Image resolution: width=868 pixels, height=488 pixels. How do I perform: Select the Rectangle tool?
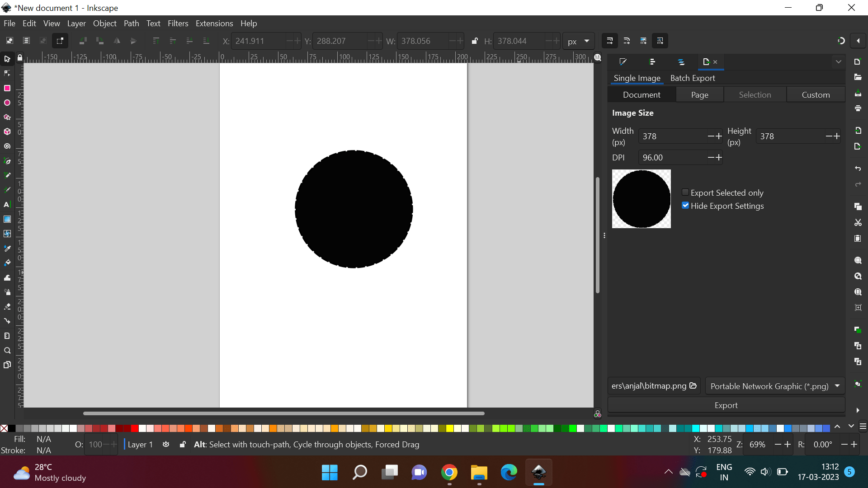click(7, 88)
